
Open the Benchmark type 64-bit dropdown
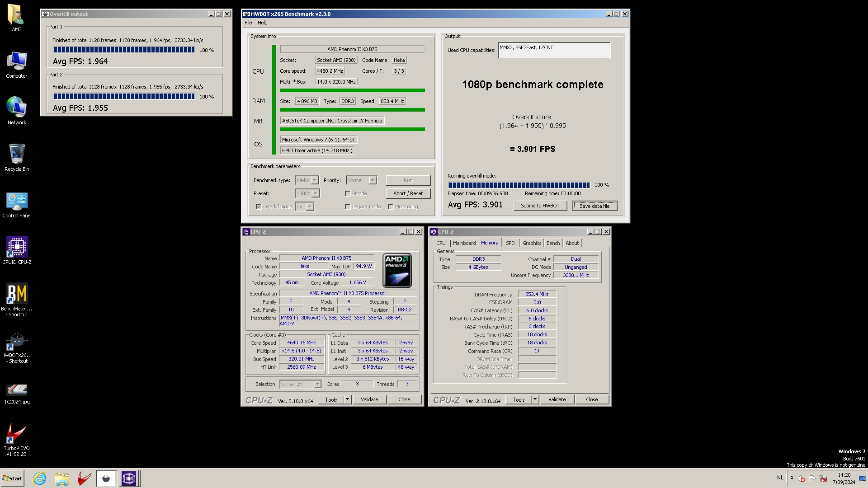click(x=307, y=180)
